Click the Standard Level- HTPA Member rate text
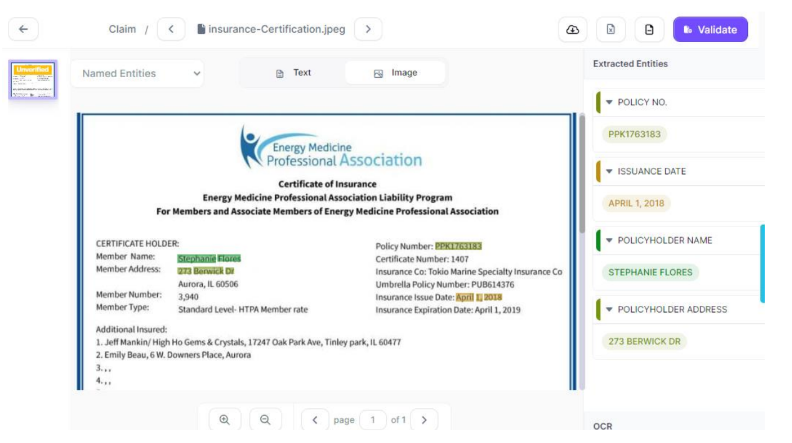792x443 pixels. tap(242, 310)
